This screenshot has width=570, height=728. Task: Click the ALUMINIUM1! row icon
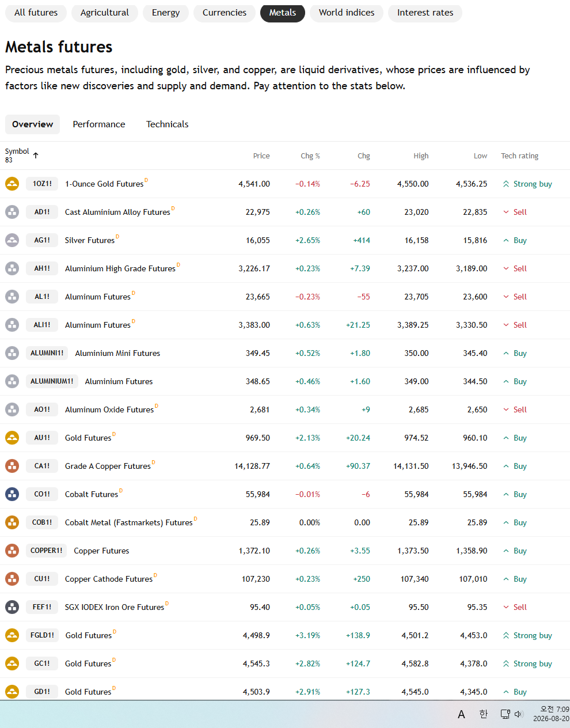click(12, 381)
